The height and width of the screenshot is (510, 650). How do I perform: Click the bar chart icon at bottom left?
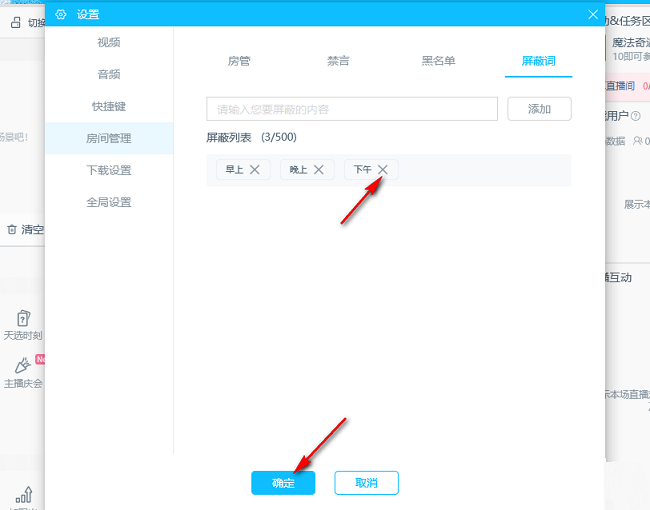pyautogui.click(x=24, y=494)
